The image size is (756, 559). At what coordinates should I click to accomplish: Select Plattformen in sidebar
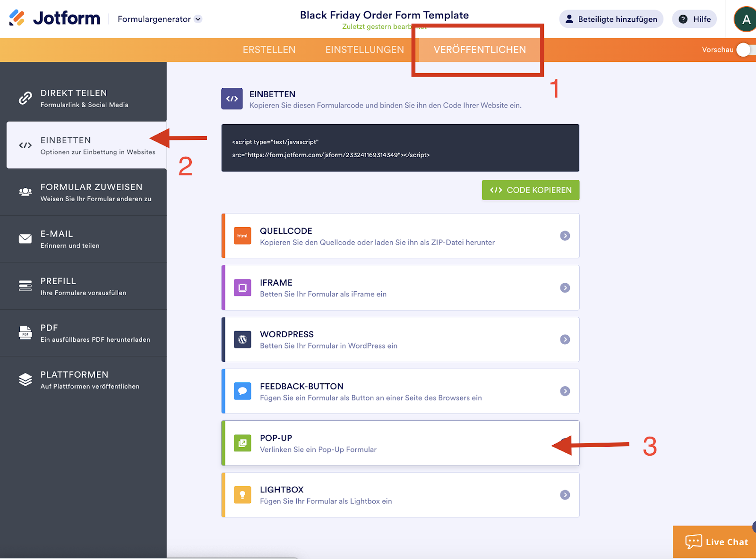pos(83,380)
